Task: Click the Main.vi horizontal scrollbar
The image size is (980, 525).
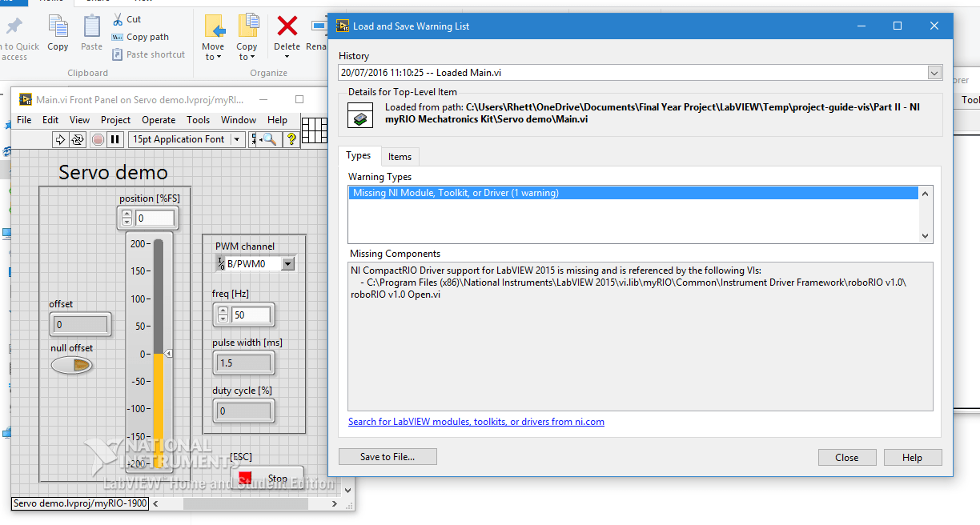Action: 247,504
